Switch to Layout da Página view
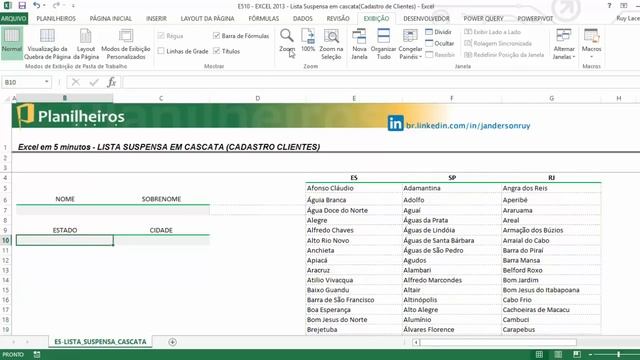The image size is (640, 360). click(x=86, y=44)
